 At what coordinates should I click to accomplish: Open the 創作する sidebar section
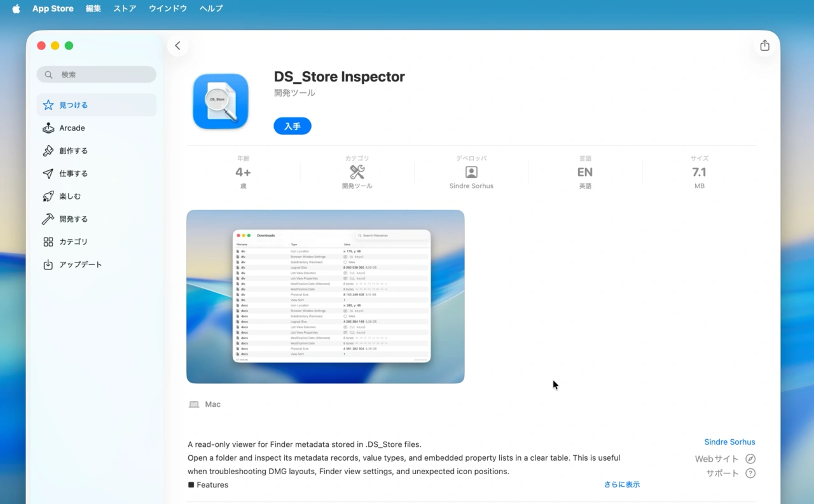pos(72,151)
